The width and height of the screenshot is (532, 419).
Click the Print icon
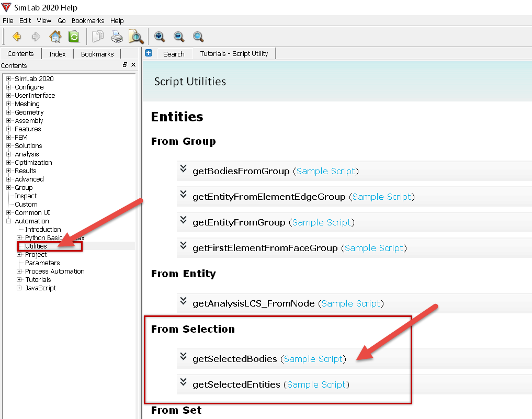(x=116, y=37)
